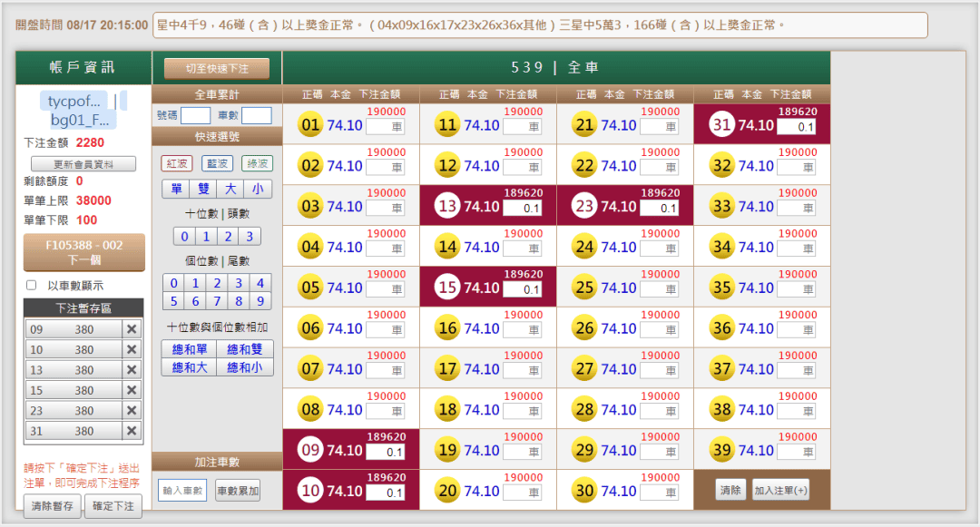
Task: Remove entry 15 from the bet staging list
Action: click(132, 390)
